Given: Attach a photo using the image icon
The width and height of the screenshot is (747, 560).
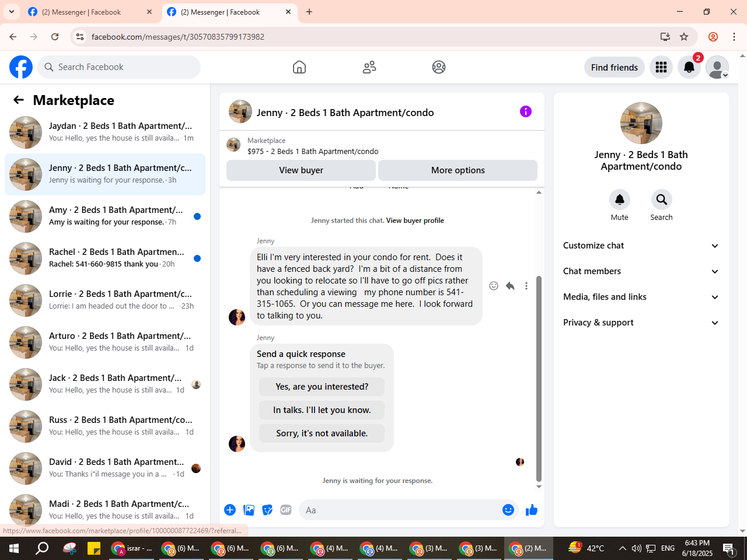Looking at the screenshot, I should coord(249,510).
